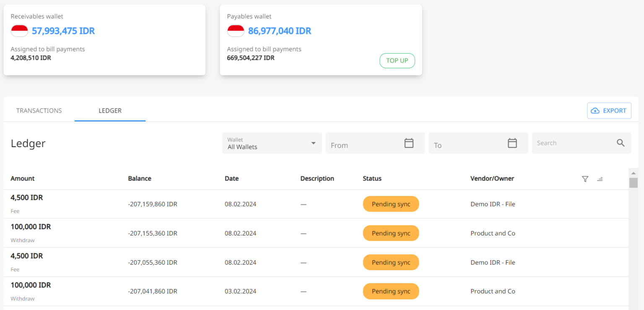Click the first Pending sync status badge

tap(391, 204)
